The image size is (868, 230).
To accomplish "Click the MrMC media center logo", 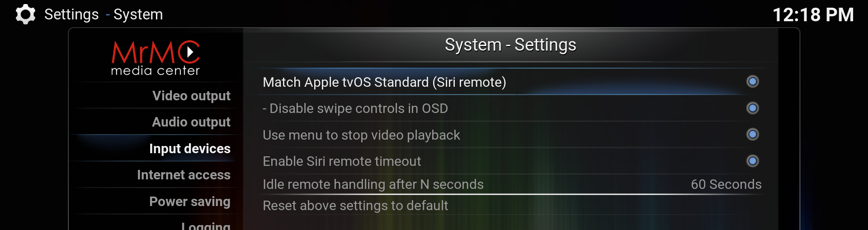I will [x=156, y=58].
